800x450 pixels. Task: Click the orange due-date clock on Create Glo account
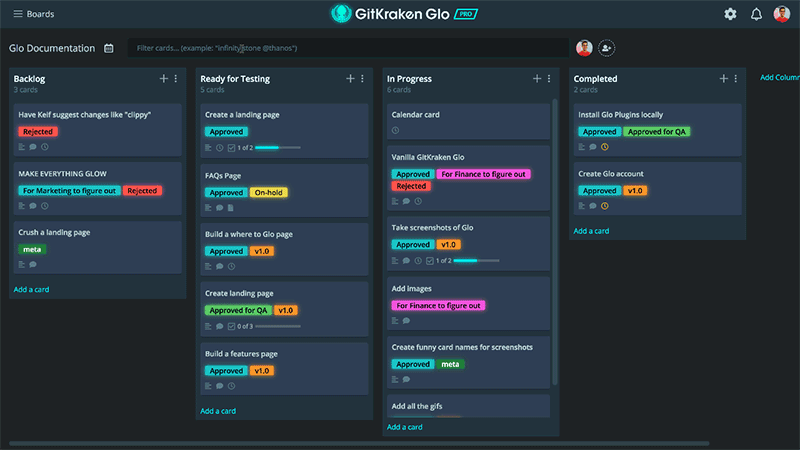point(604,206)
